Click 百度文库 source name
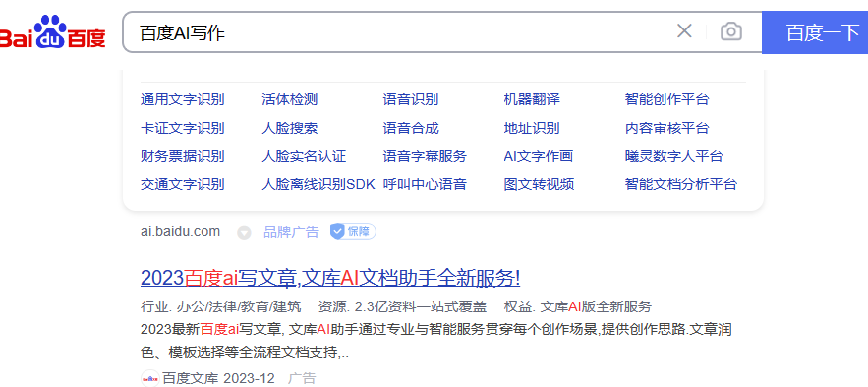This screenshot has width=868, height=387. [x=191, y=379]
